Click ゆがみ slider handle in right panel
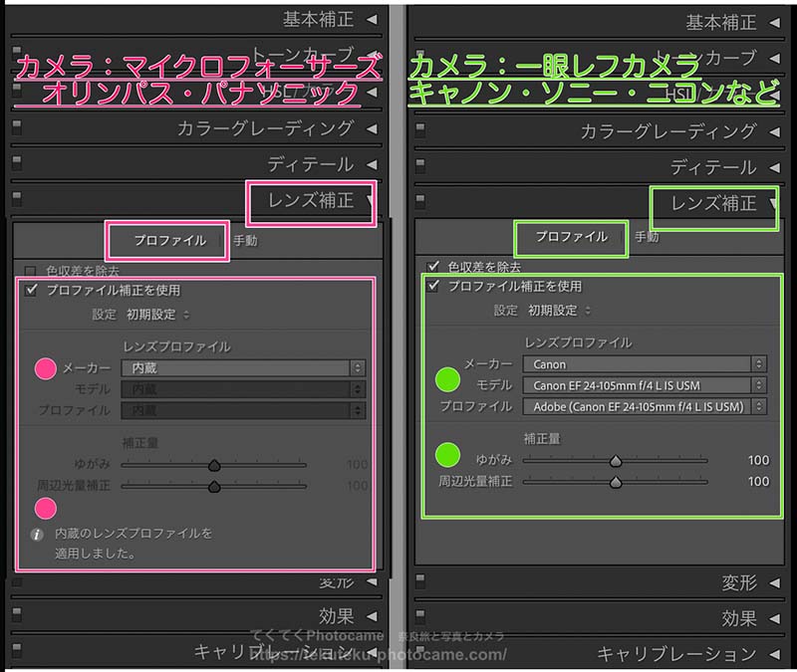Viewport: 797px width, 672px height. tap(616, 461)
